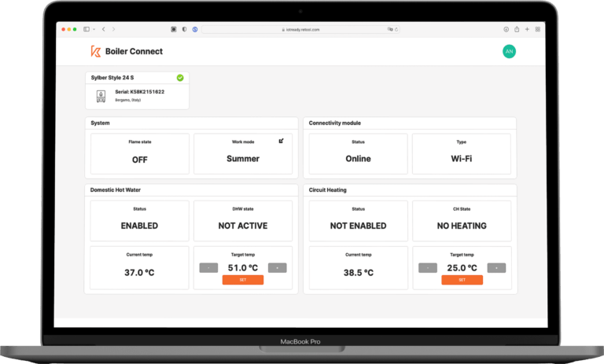Click the Type Wi-Fi value
This screenshot has height=364, width=604.
462,159
